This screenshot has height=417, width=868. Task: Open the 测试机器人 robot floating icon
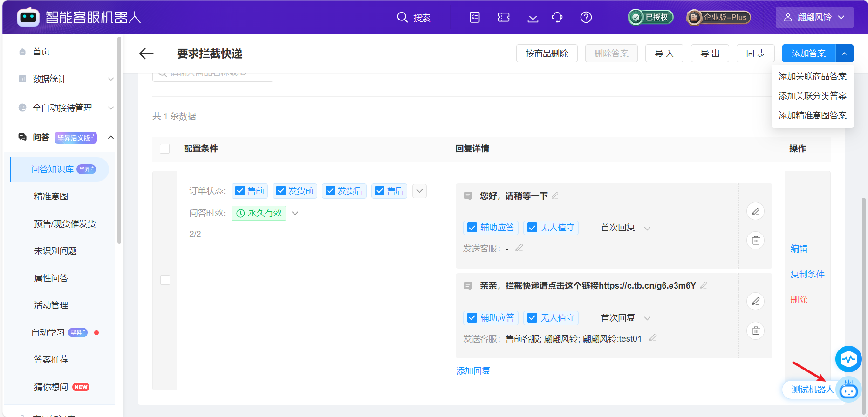(848, 390)
